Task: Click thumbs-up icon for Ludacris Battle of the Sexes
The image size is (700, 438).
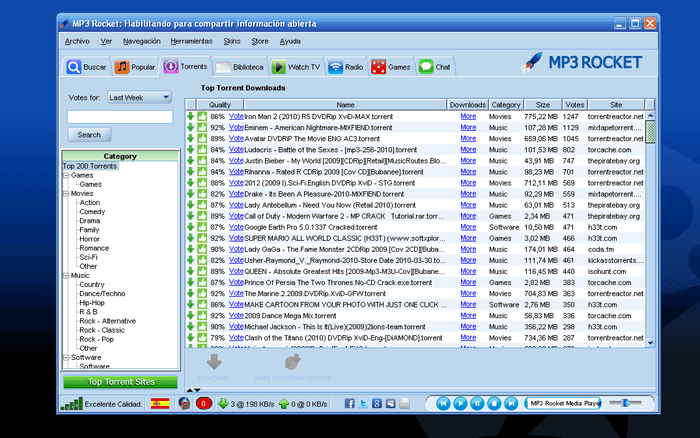Action: pyautogui.click(x=202, y=150)
